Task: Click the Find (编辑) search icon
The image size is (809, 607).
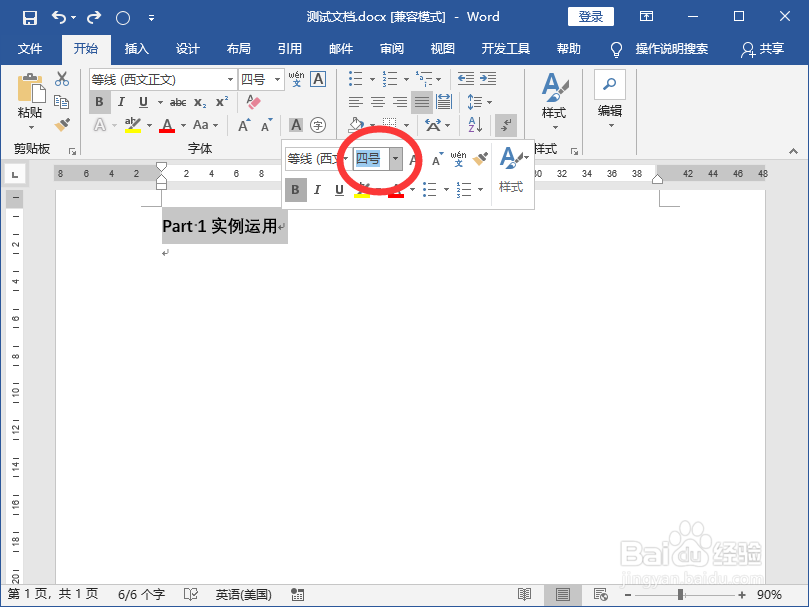Action: pyautogui.click(x=610, y=84)
